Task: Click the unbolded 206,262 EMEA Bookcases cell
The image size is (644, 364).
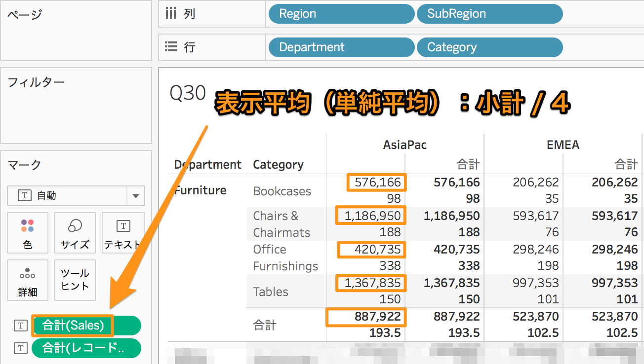Action: [536, 182]
